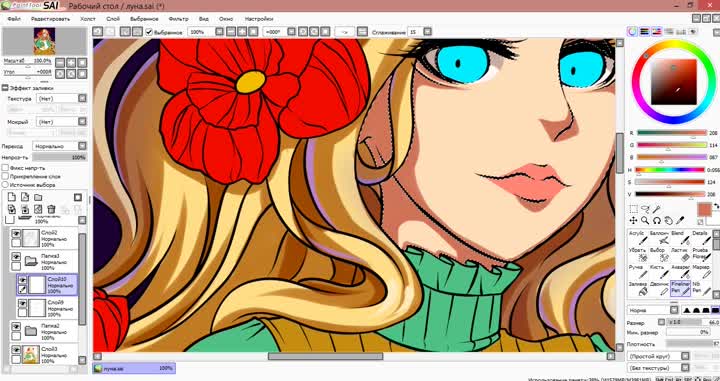Select the Акварел watercolor tool
This screenshot has width=720, height=381.
(x=680, y=271)
